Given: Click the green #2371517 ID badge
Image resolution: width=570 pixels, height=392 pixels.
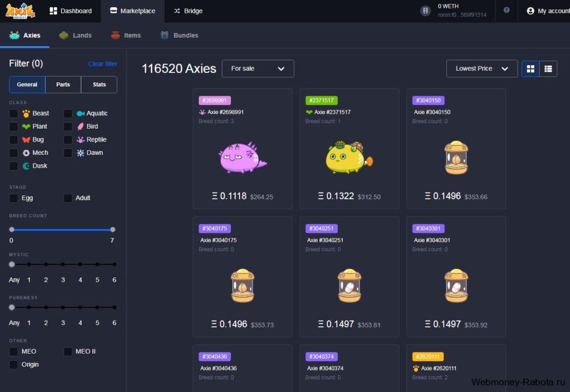Looking at the screenshot, I should tap(322, 100).
